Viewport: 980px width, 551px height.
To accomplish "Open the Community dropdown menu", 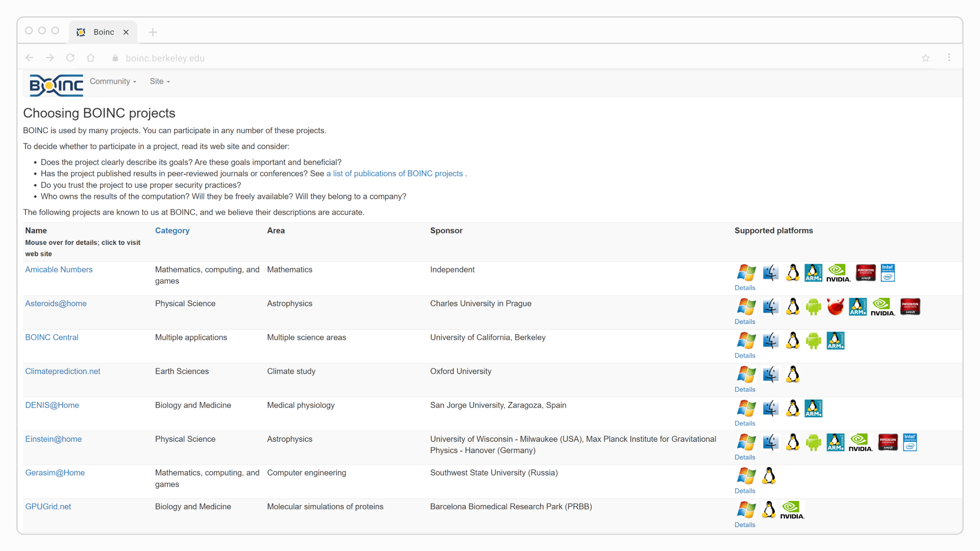I will coord(113,82).
